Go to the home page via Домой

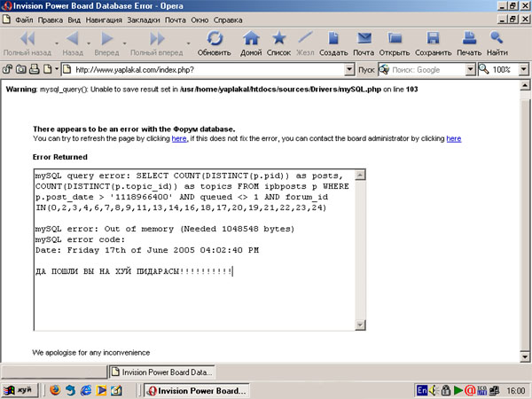(251, 38)
